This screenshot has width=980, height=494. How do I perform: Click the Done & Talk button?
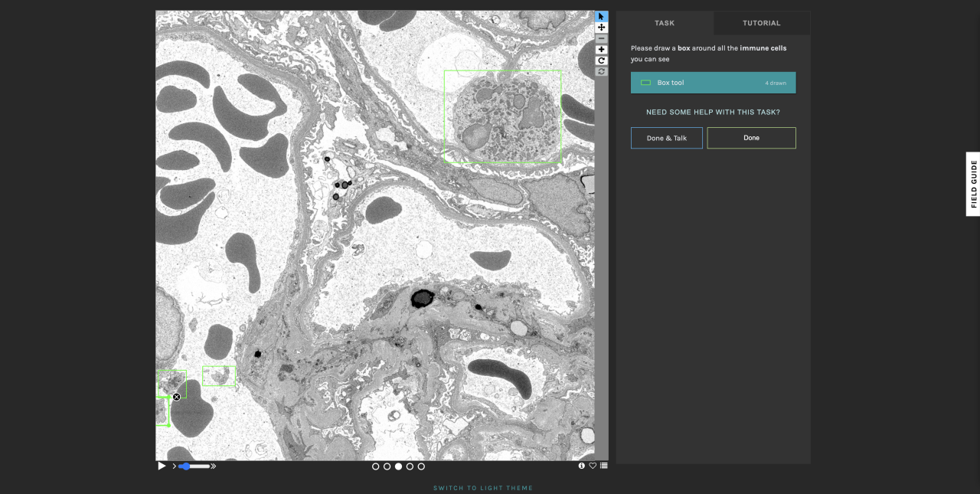(x=666, y=138)
